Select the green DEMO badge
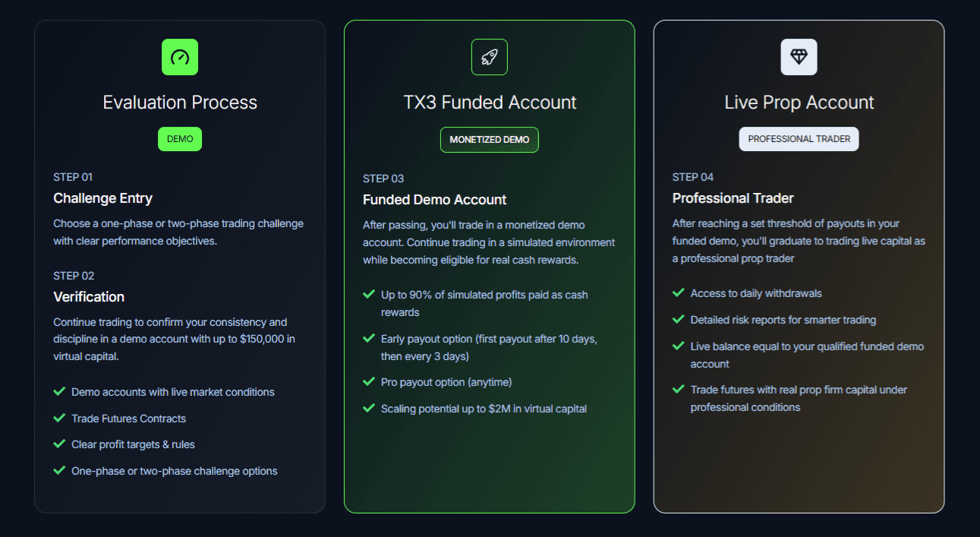This screenshot has height=537, width=980. click(x=180, y=139)
